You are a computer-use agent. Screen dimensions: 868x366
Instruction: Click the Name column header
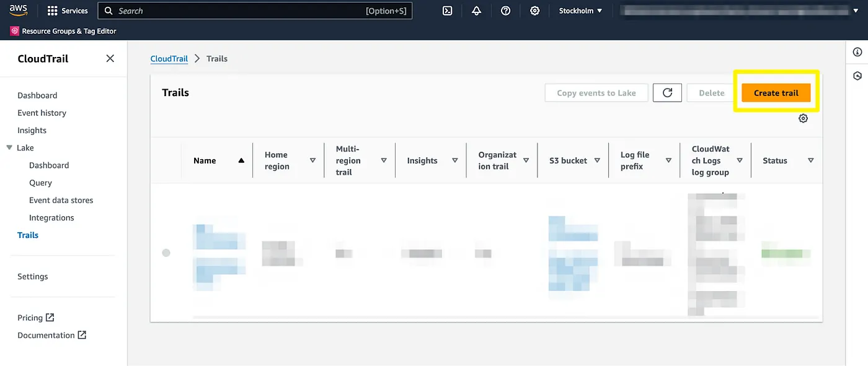pyautogui.click(x=205, y=160)
